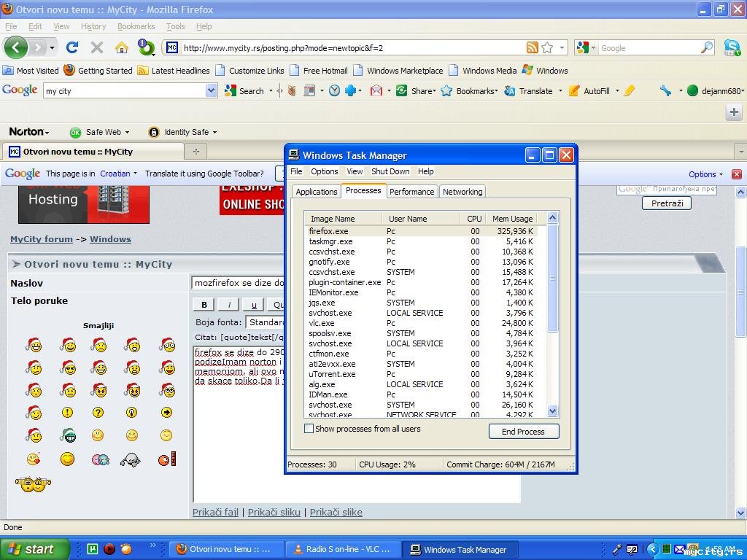Open a new tab with the plus button
The image size is (747, 560).
[196, 152]
